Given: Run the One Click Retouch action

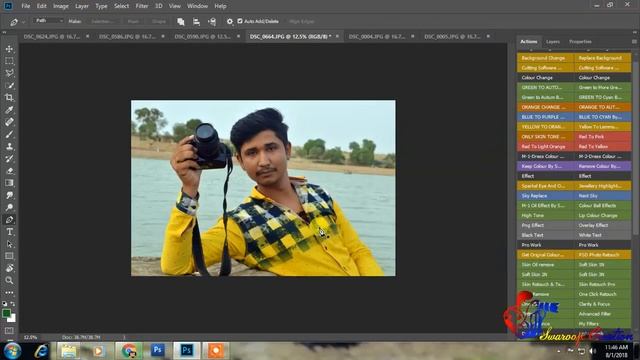Looking at the screenshot, I should [602, 294].
